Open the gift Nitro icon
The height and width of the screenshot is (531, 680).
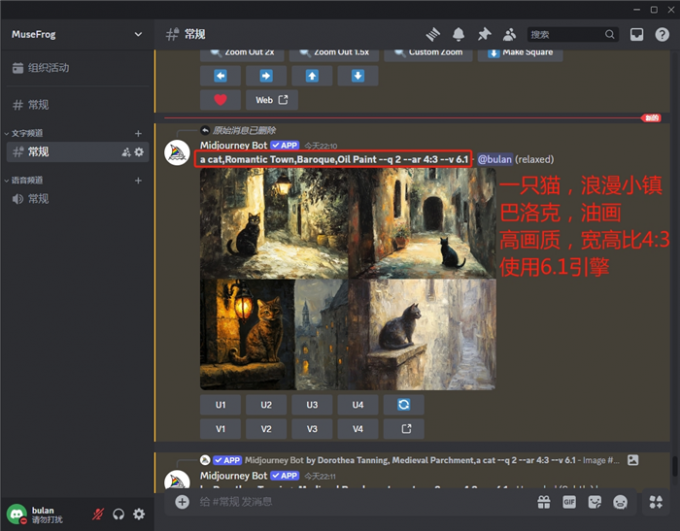point(544,502)
